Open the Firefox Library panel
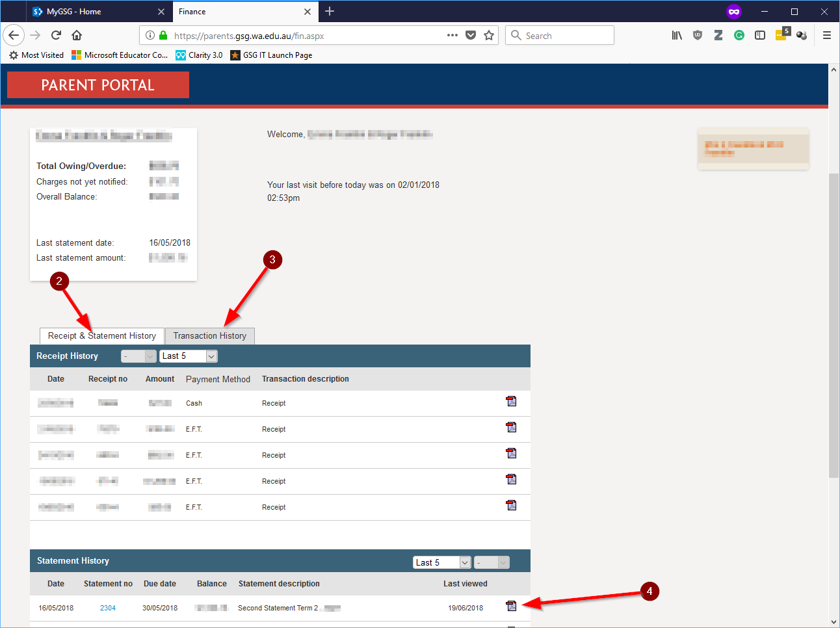840x628 pixels. coord(676,35)
